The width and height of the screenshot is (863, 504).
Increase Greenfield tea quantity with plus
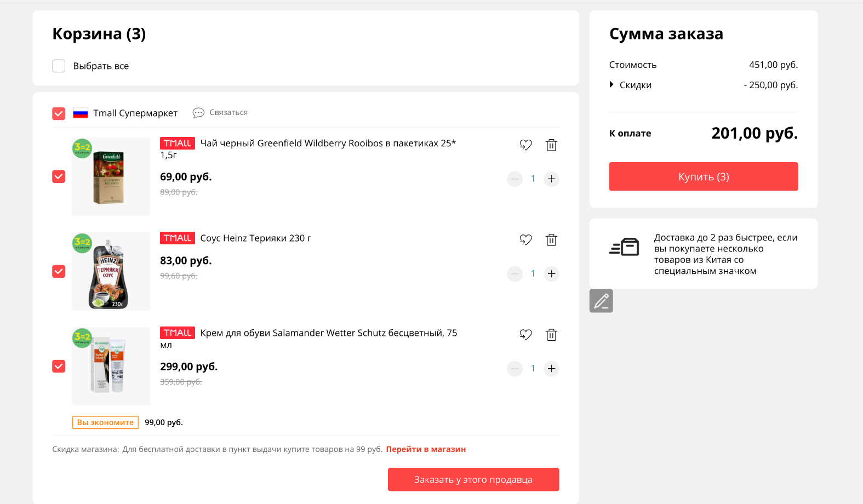pos(551,179)
